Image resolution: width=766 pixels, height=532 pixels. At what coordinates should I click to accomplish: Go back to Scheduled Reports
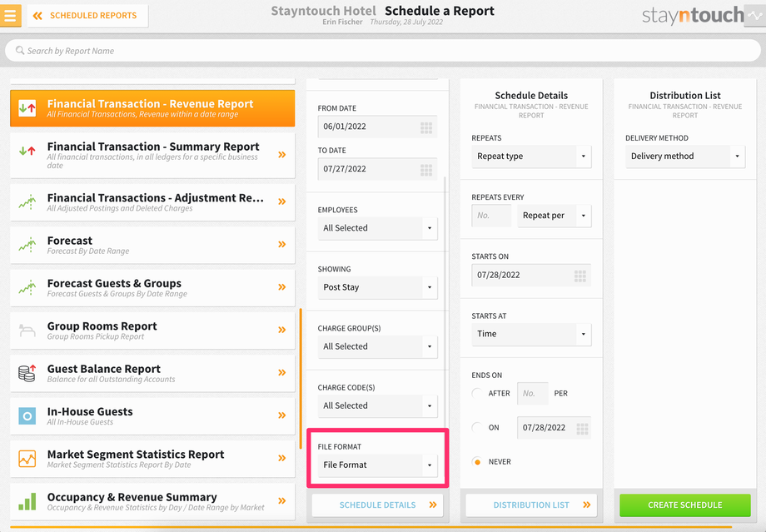[87, 16]
